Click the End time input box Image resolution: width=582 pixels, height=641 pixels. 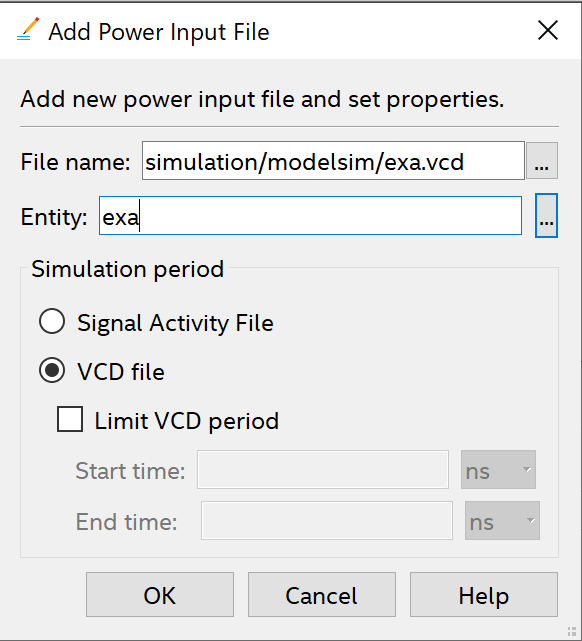327,521
